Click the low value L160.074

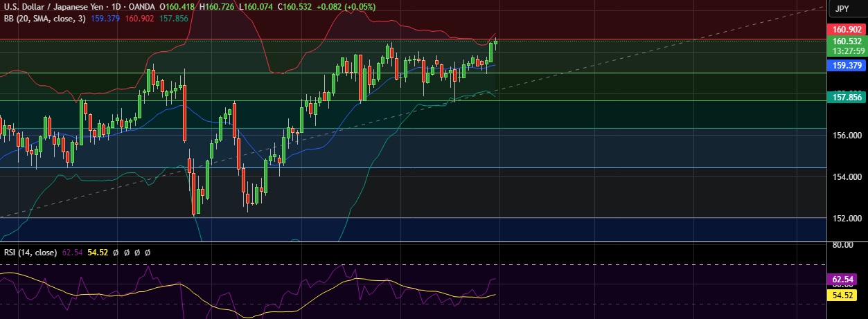[x=255, y=7]
